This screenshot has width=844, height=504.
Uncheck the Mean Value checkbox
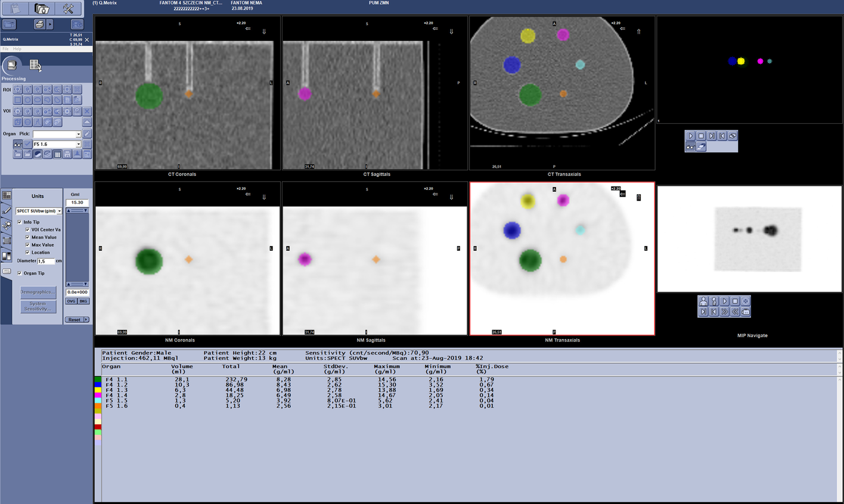tap(27, 237)
